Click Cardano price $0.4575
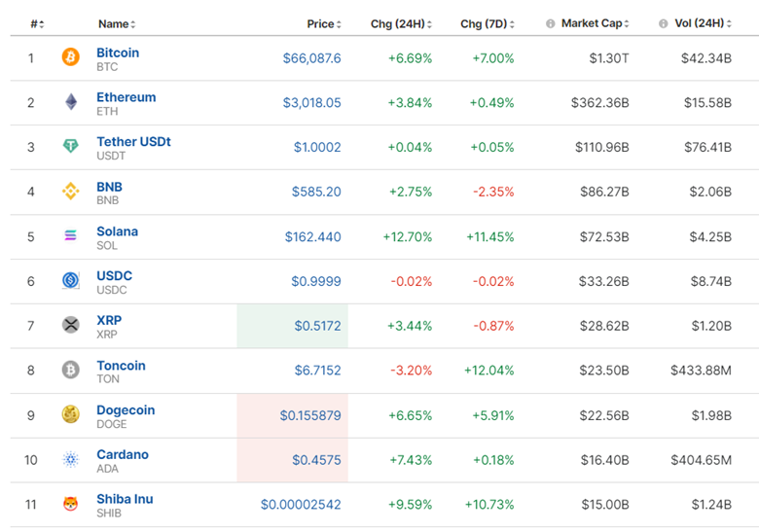 pyautogui.click(x=316, y=459)
